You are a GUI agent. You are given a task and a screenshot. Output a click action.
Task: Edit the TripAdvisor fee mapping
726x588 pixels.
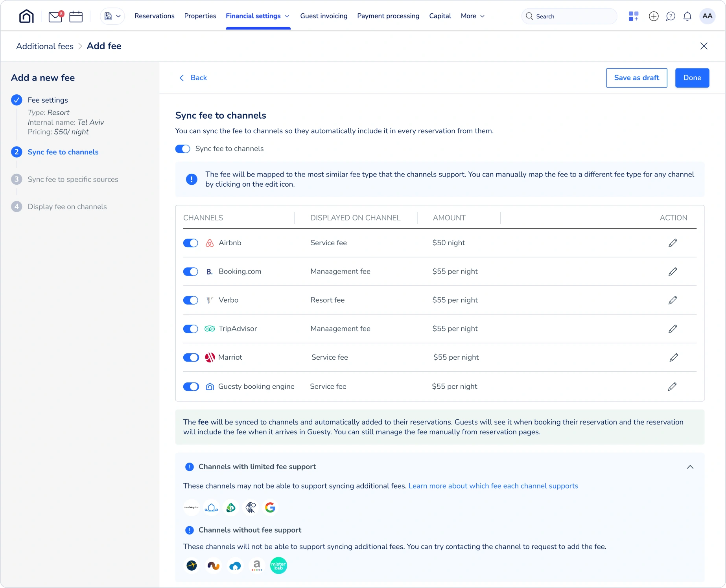(x=673, y=329)
